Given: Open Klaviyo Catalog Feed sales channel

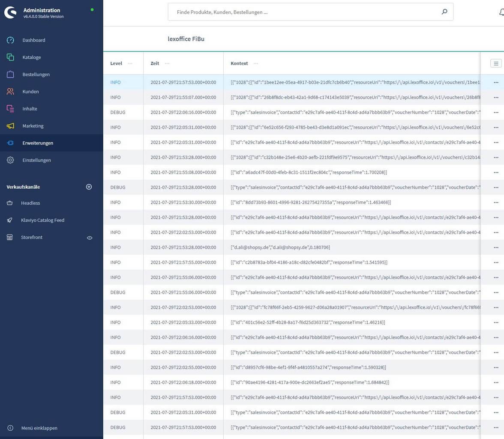Looking at the screenshot, I should [x=42, y=220].
